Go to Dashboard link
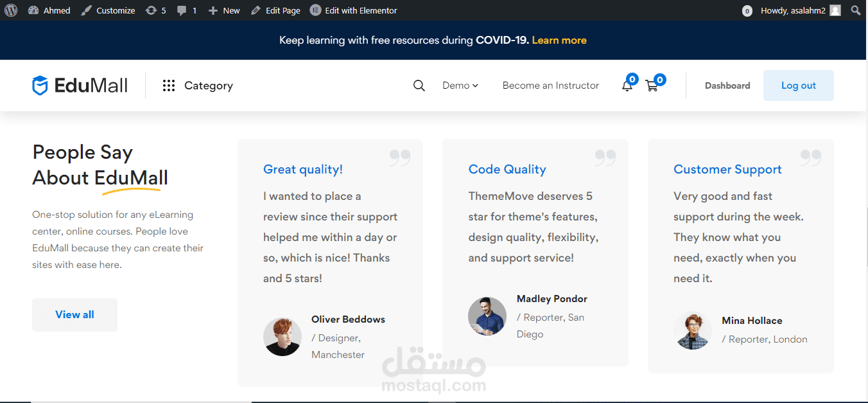 tap(727, 85)
